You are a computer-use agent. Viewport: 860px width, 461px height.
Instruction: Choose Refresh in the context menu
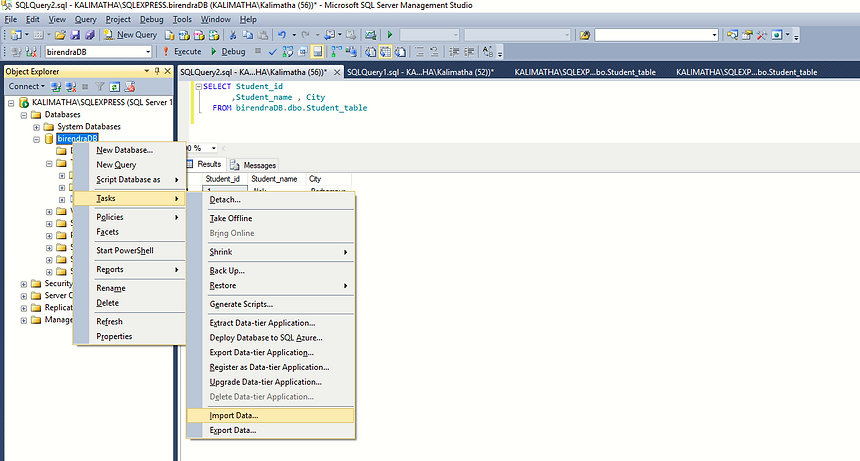[x=129, y=322]
